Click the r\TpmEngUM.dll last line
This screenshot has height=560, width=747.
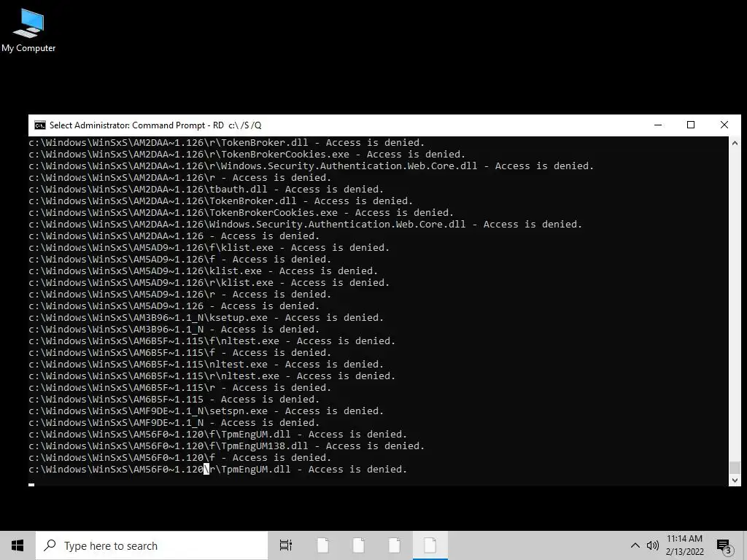coord(217,470)
